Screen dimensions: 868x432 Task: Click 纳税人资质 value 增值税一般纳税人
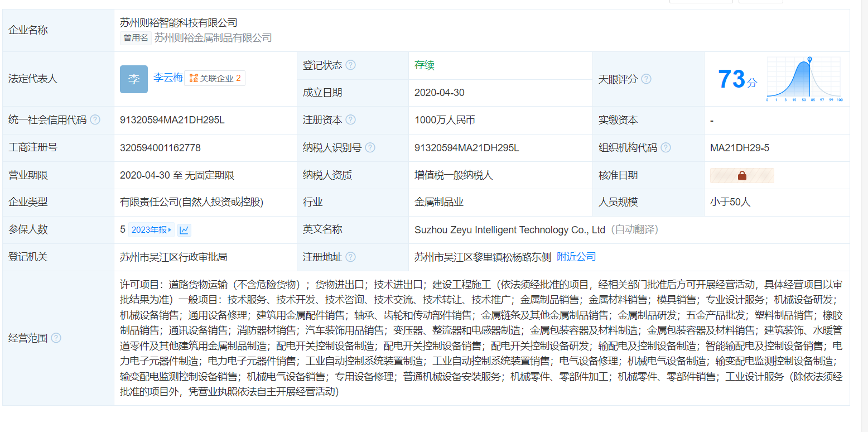454,175
